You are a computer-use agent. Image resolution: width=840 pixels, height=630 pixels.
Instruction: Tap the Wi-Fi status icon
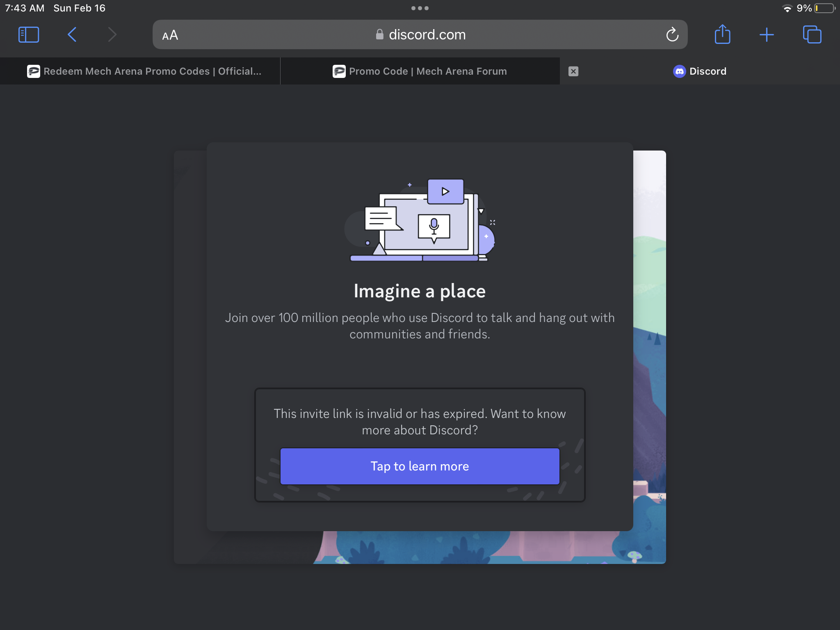(x=787, y=8)
